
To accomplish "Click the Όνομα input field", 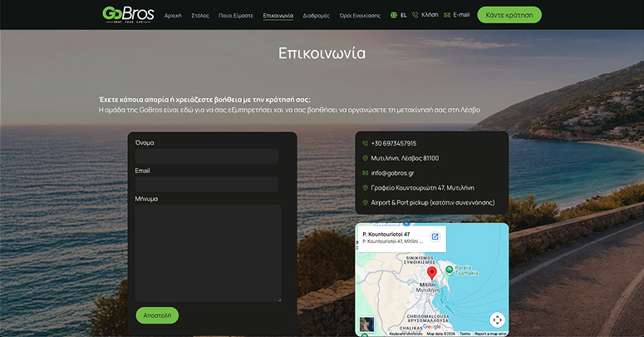I will click(207, 156).
